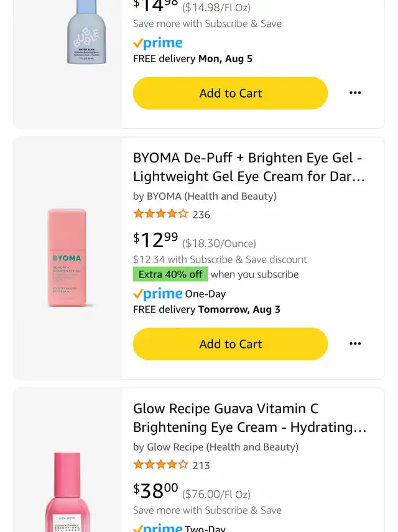Tap the Prime logo above the Mon, Aug 5 delivery
The height and width of the screenshot is (532, 398).
point(158,43)
